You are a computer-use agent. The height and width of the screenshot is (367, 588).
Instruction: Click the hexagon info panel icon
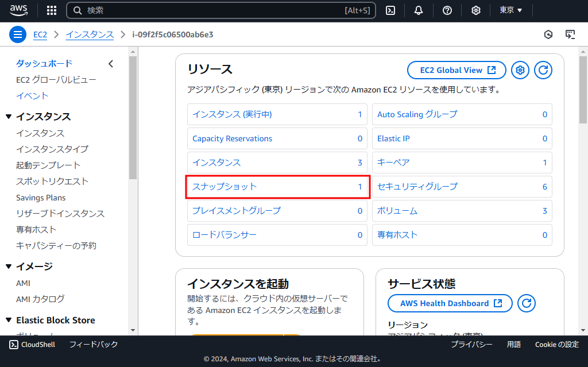(x=548, y=34)
